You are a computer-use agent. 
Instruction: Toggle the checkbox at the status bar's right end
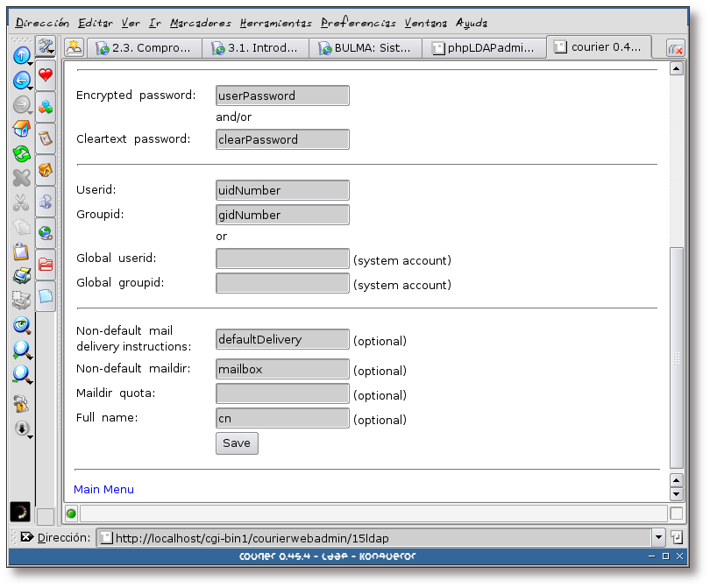pyautogui.click(x=676, y=514)
